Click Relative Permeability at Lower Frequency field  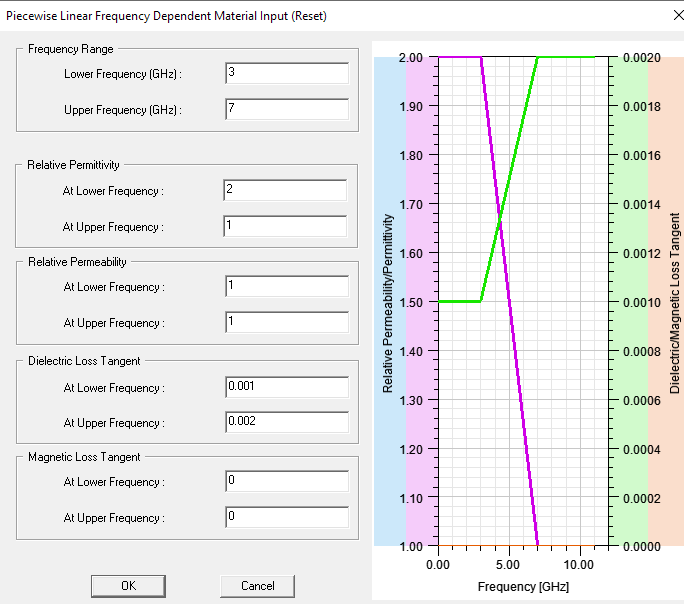[286, 287]
